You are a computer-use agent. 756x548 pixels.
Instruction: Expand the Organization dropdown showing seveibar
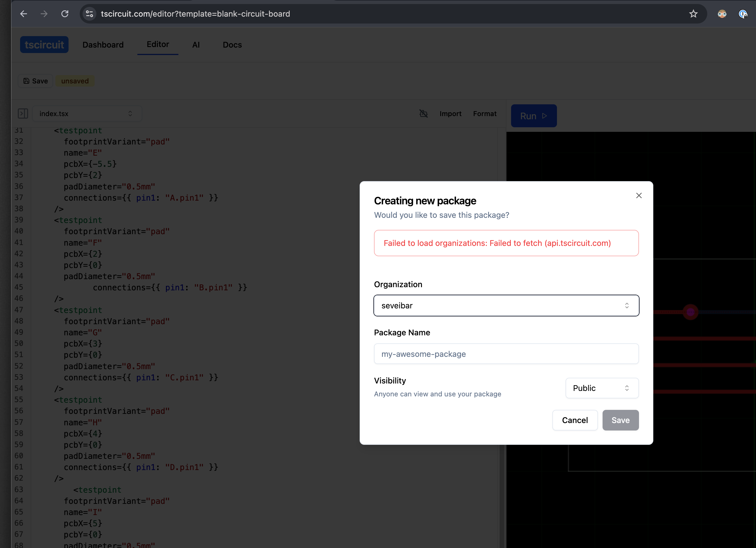click(x=506, y=306)
